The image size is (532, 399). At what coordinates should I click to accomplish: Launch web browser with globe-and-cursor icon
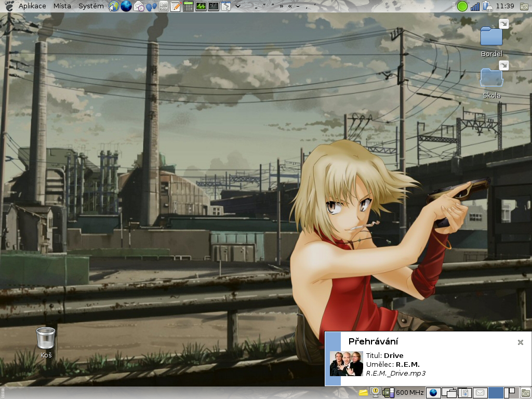tap(114, 6)
